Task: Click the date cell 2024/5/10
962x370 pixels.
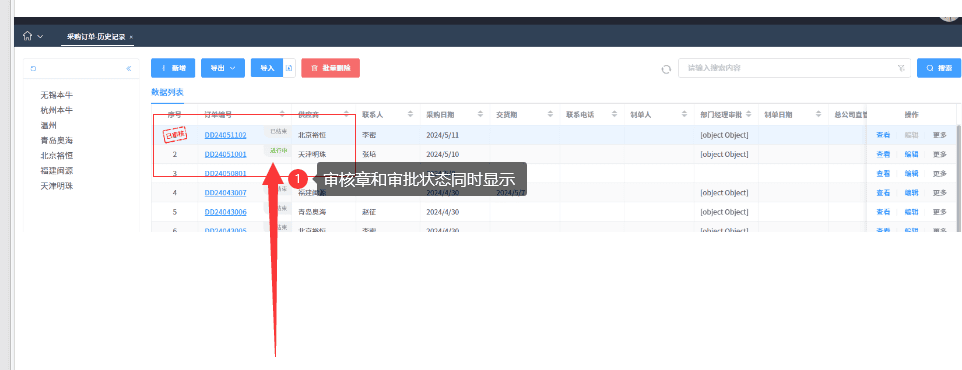Action: coord(442,154)
